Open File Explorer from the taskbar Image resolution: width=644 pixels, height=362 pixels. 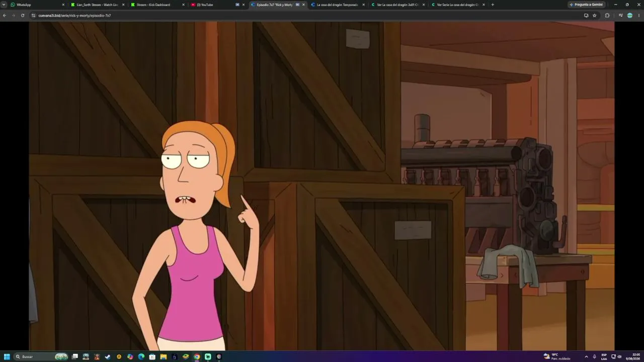(x=164, y=356)
